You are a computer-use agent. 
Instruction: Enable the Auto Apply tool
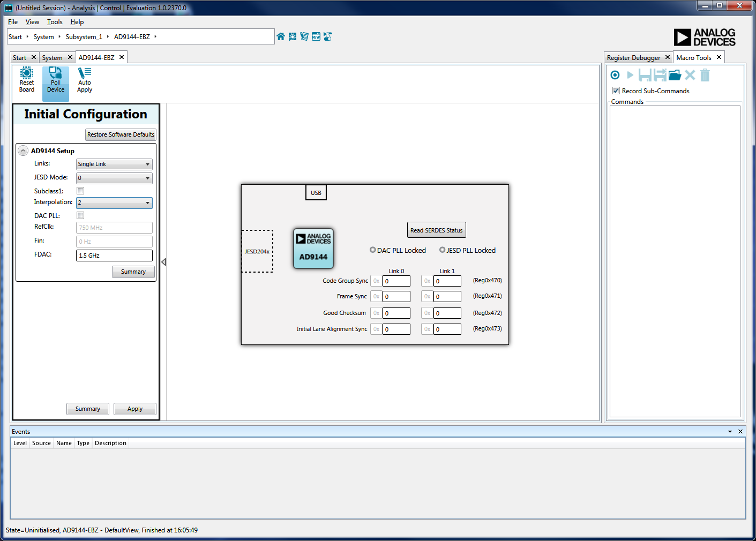coord(85,79)
